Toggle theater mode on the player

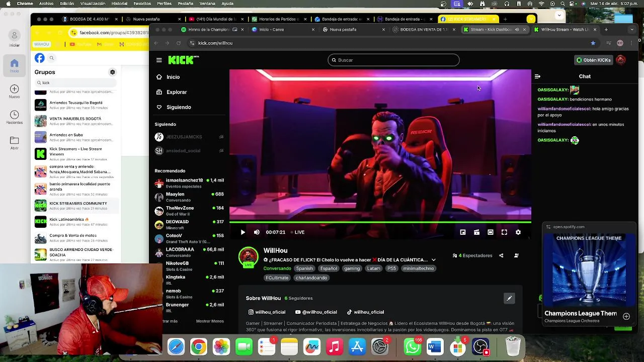[x=490, y=232]
